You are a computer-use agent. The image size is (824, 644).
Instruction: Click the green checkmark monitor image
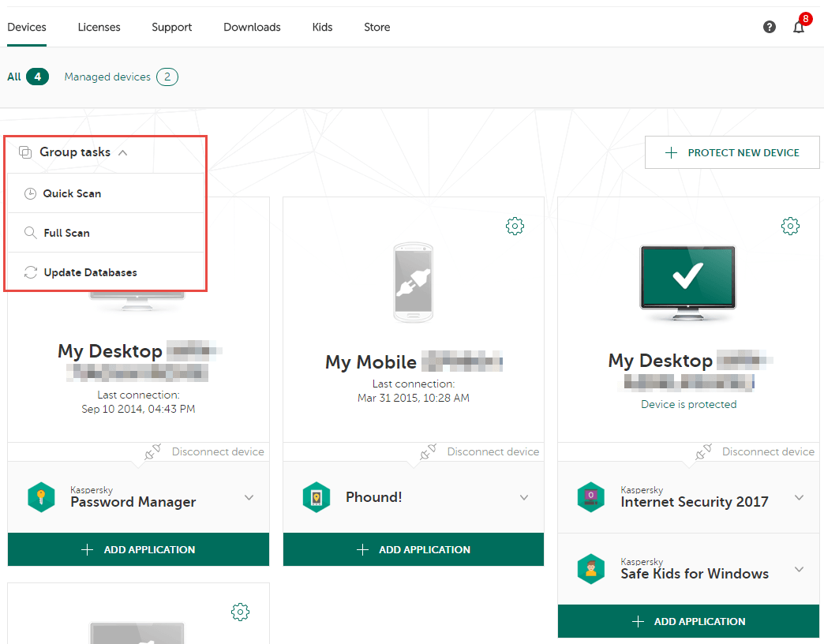coord(688,283)
